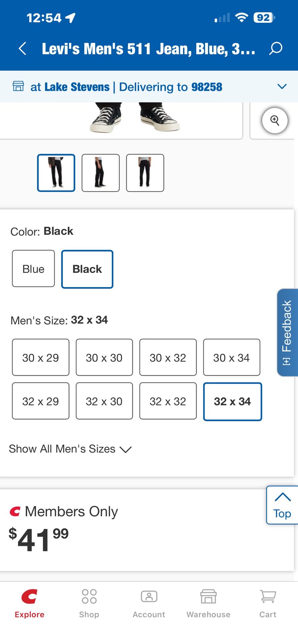Expand Show All Men's Sizes
The height and width of the screenshot is (644, 298).
click(70, 449)
